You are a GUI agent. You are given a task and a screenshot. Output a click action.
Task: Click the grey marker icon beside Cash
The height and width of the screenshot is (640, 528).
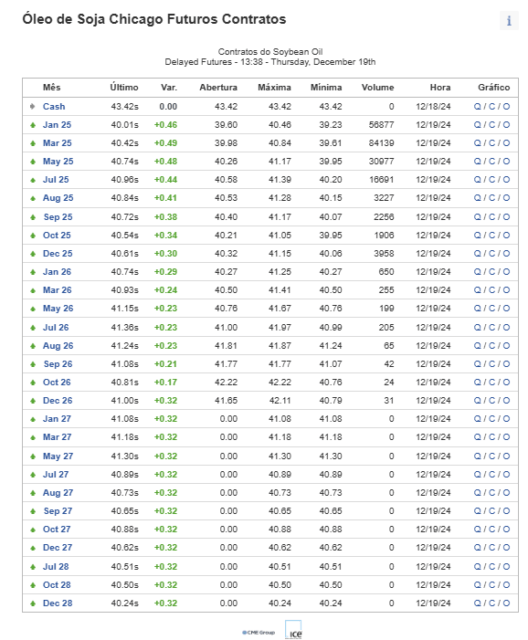pyautogui.click(x=33, y=107)
